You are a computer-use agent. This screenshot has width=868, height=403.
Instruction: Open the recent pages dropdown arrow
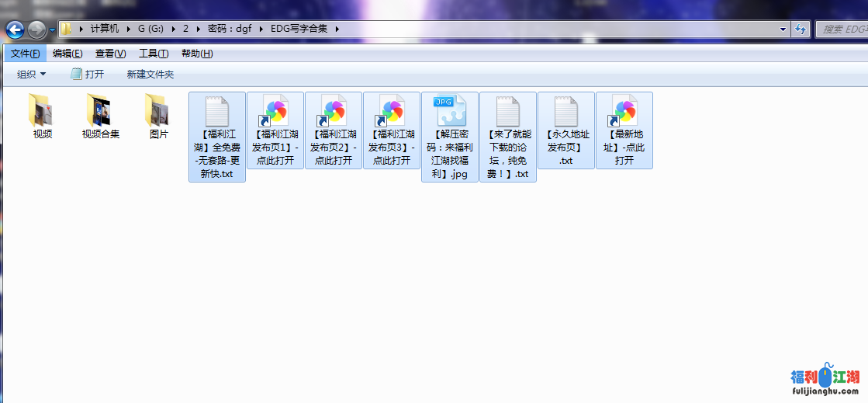tap(52, 30)
